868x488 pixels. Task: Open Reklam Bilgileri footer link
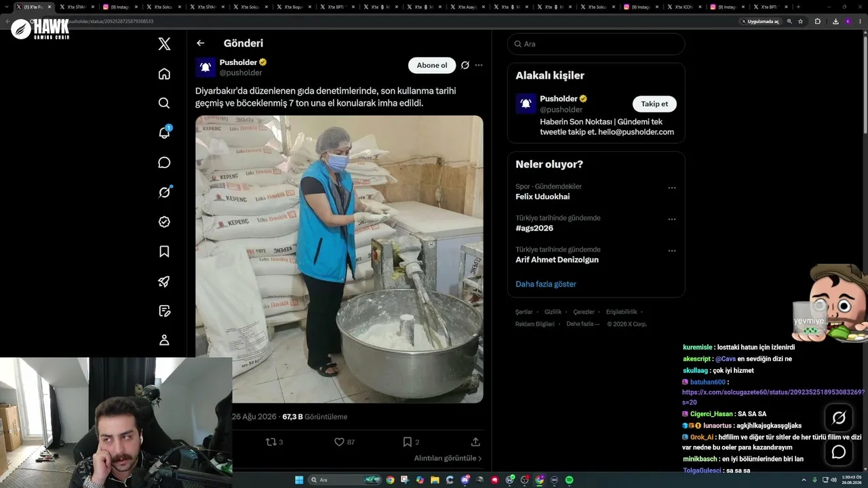click(535, 324)
